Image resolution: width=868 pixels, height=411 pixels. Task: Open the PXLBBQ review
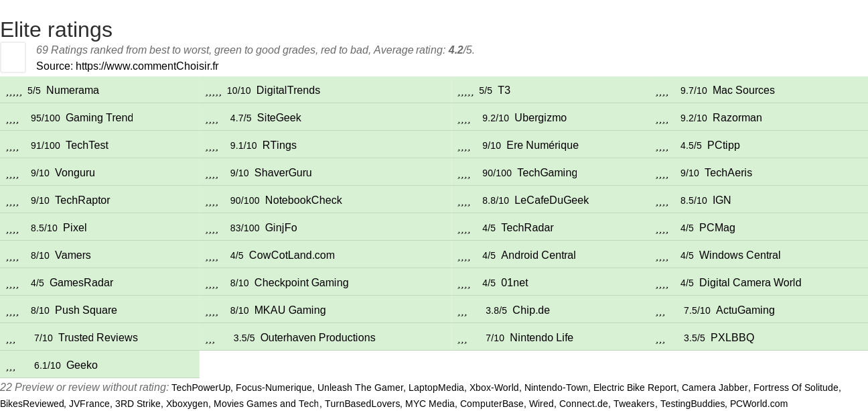(x=732, y=337)
